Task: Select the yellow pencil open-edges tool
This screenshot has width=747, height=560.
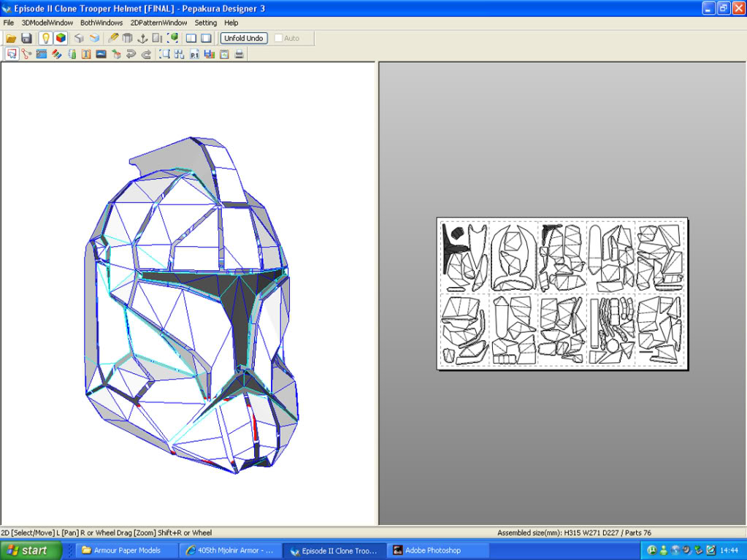Action: tap(113, 38)
